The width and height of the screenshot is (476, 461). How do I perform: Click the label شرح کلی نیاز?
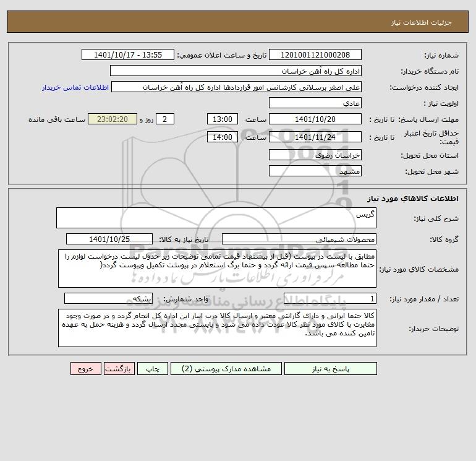coord(436,218)
